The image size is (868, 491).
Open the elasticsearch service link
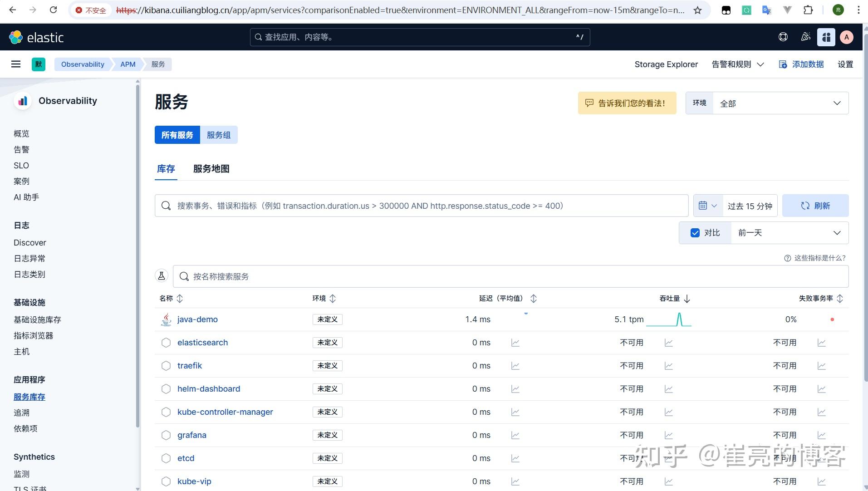202,342
